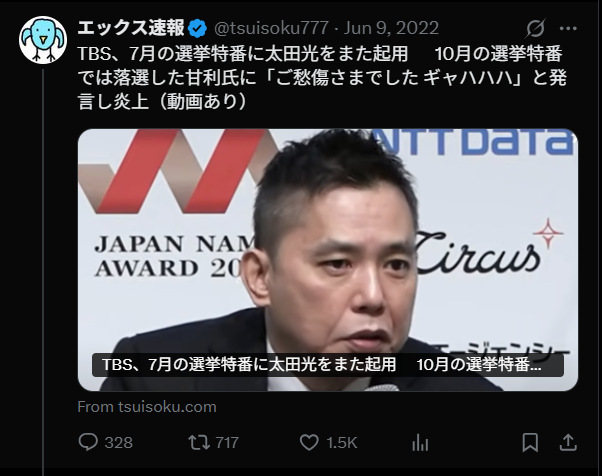The width and height of the screenshot is (602, 476).
Task: Open the blue bird profile avatar
Action: click(43, 40)
